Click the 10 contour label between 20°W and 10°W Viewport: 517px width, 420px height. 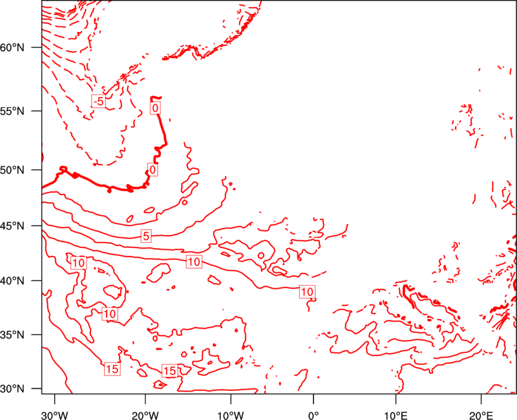194,262
